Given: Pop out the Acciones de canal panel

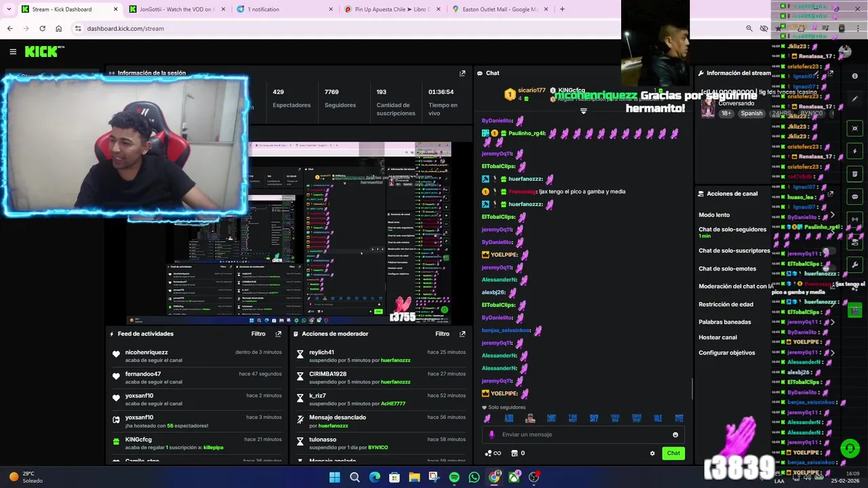Looking at the screenshot, I should click(x=831, y=194).
